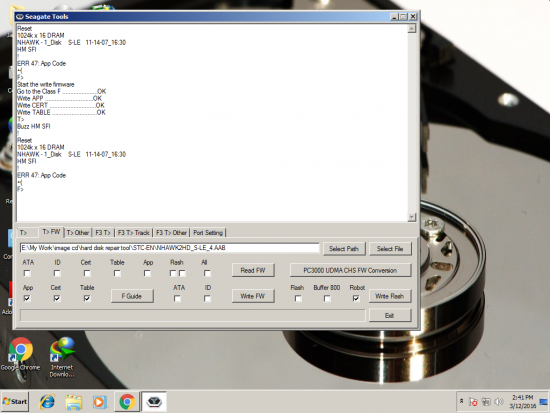Open the volume speaker tray icon

[498, 402]
